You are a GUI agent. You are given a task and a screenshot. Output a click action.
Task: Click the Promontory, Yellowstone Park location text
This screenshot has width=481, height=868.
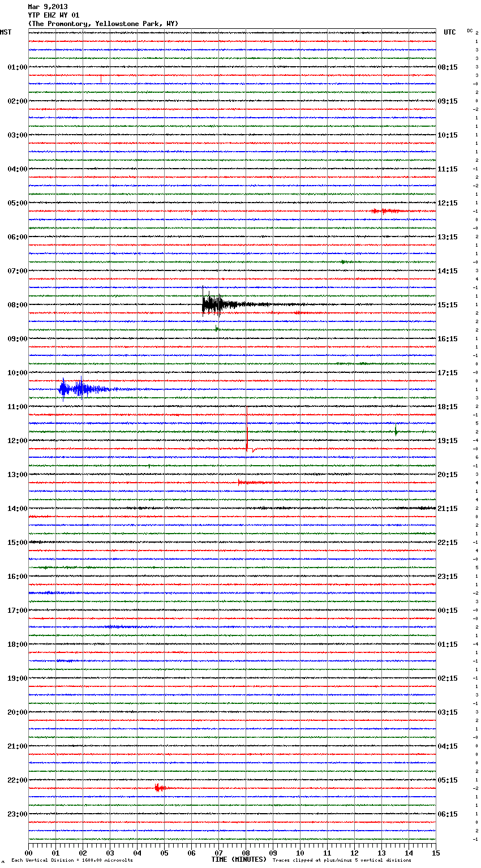[x=103, y=24]
